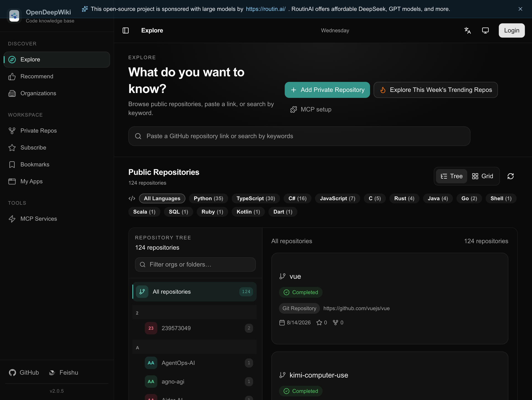Switch to Grid view

(x=483, y=176)
